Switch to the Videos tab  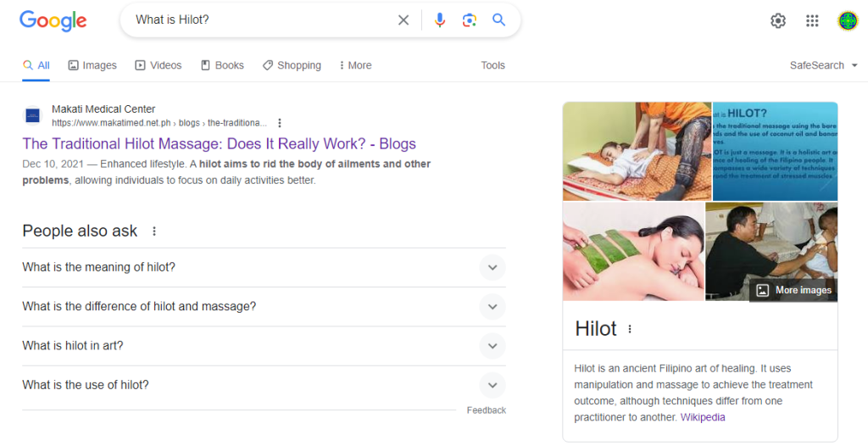click(159, 65)
